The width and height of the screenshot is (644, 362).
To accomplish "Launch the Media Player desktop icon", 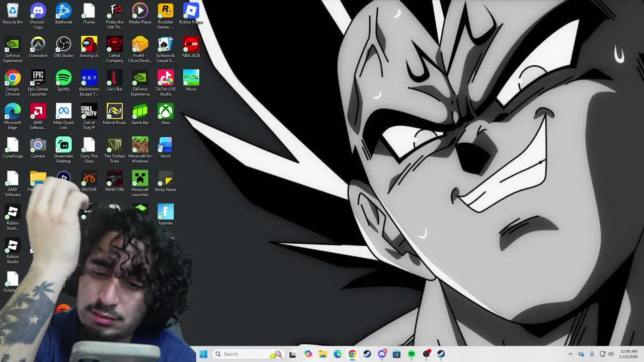I will (140, 14).
